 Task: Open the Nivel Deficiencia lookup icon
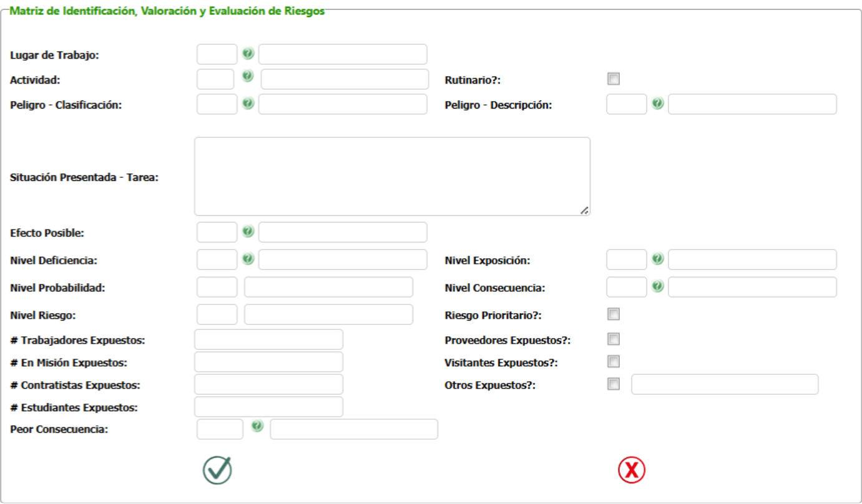point(248,258)
